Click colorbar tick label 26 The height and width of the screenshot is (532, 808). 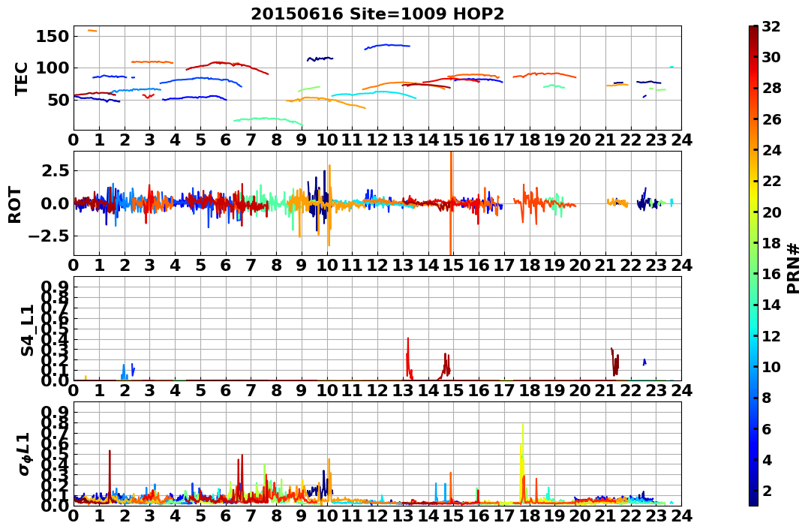[771, 119]
